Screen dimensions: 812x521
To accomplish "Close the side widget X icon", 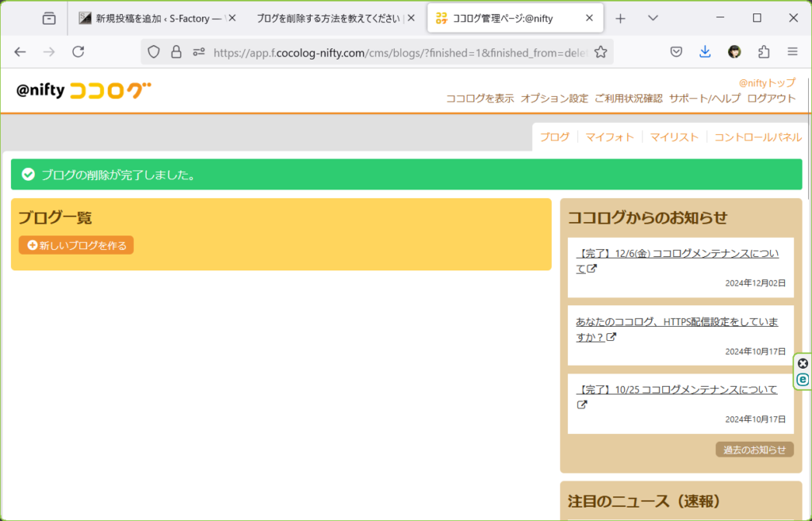I will pos(802,363).
